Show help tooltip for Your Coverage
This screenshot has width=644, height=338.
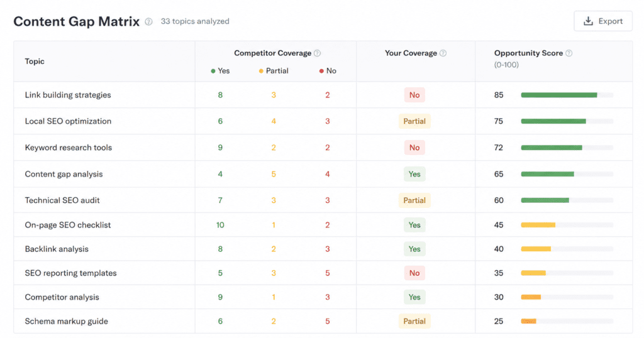coord(443,53)
